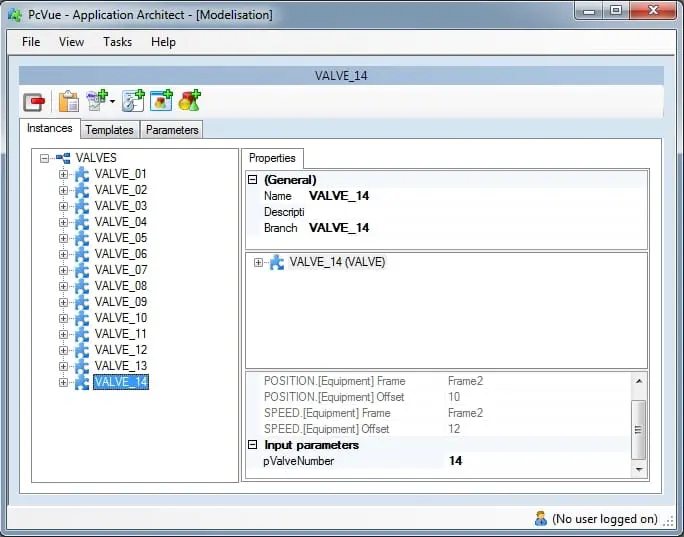Collapse the VALVES root tree node
This screenshot has height=537, width=684.
pos(44,158)
